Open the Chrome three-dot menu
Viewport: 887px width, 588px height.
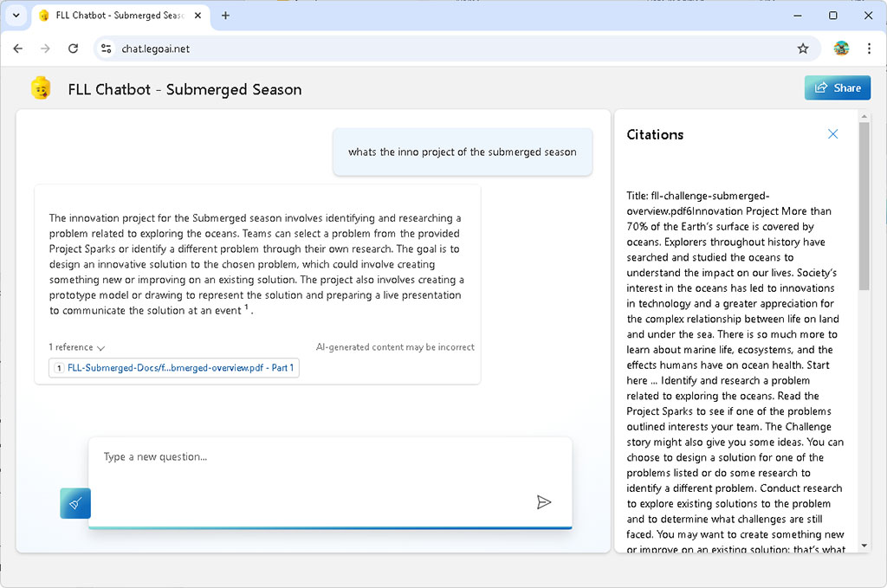(869, 48)
